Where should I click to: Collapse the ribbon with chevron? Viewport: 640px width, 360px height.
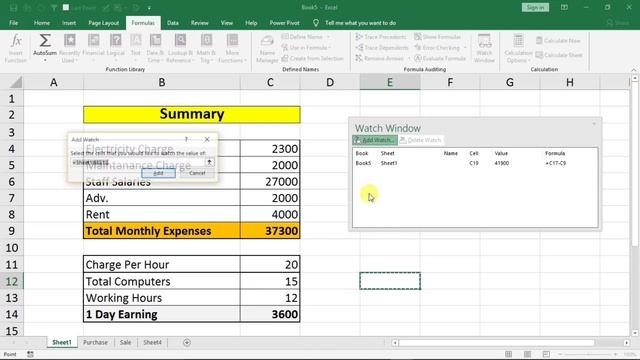634,70
